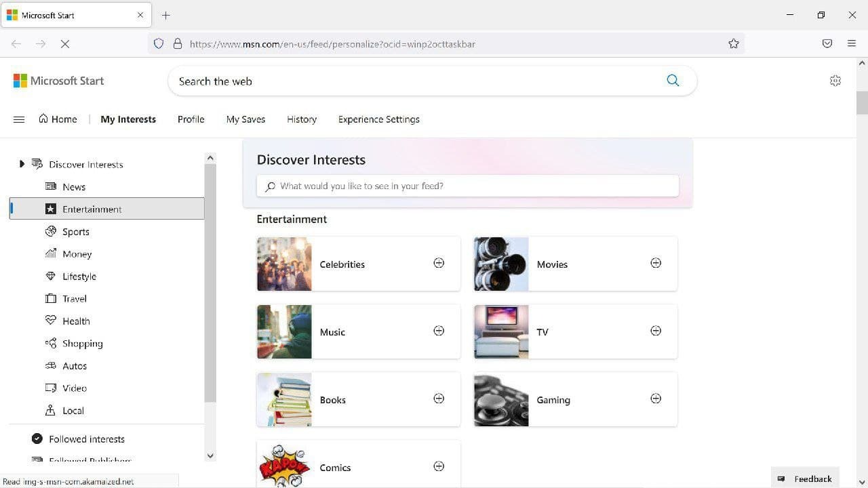Open the Feedback button
The width and height of the screenshot is (868, 488).
pos(805,479)
